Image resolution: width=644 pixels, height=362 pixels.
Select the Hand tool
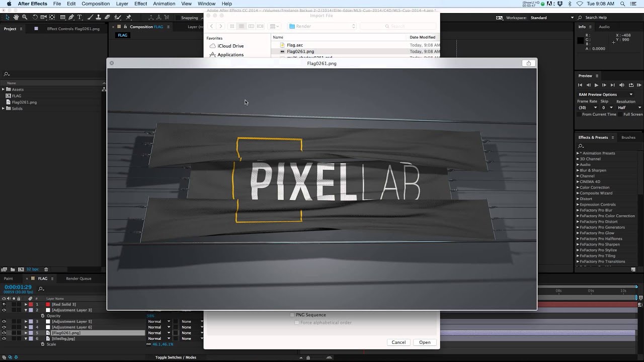click(17, 17)
